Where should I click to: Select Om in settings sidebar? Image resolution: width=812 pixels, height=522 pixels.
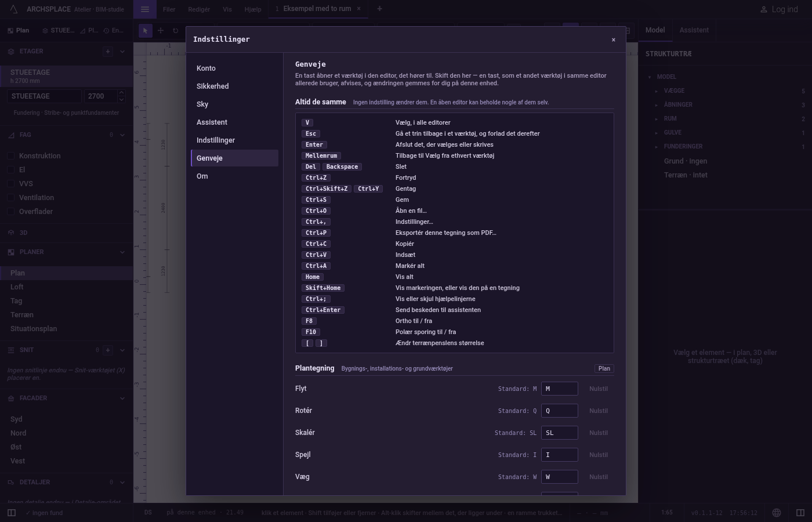click(x=235, y=176)
